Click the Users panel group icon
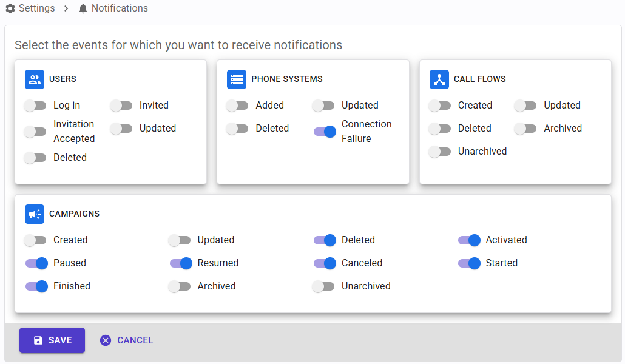 35,79
